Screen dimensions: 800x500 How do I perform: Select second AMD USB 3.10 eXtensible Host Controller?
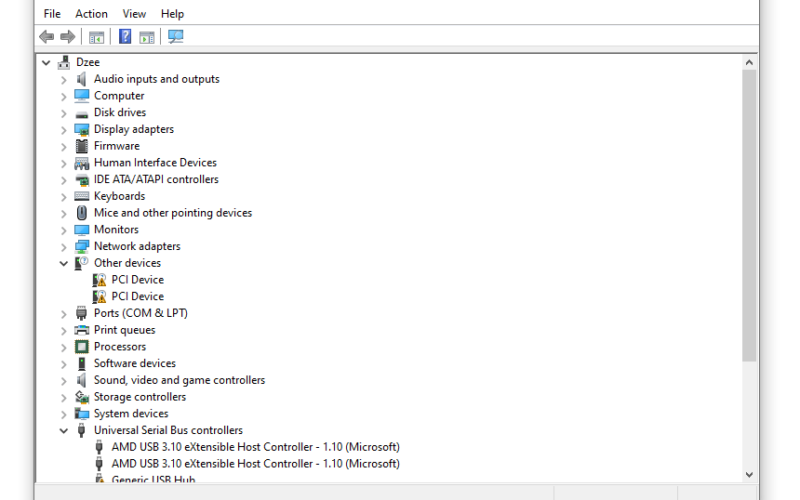coord(256,464)
